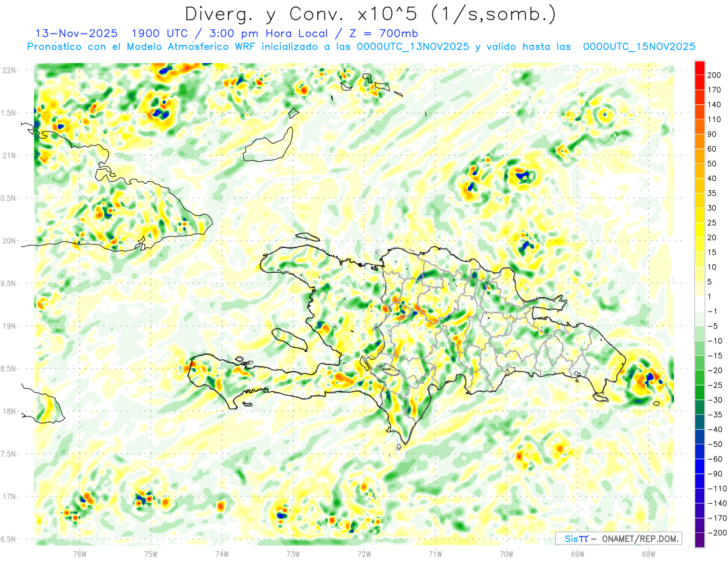The image size is (728, 562).
Task: Click the '68W' longitude label
Action: (649, 554)
